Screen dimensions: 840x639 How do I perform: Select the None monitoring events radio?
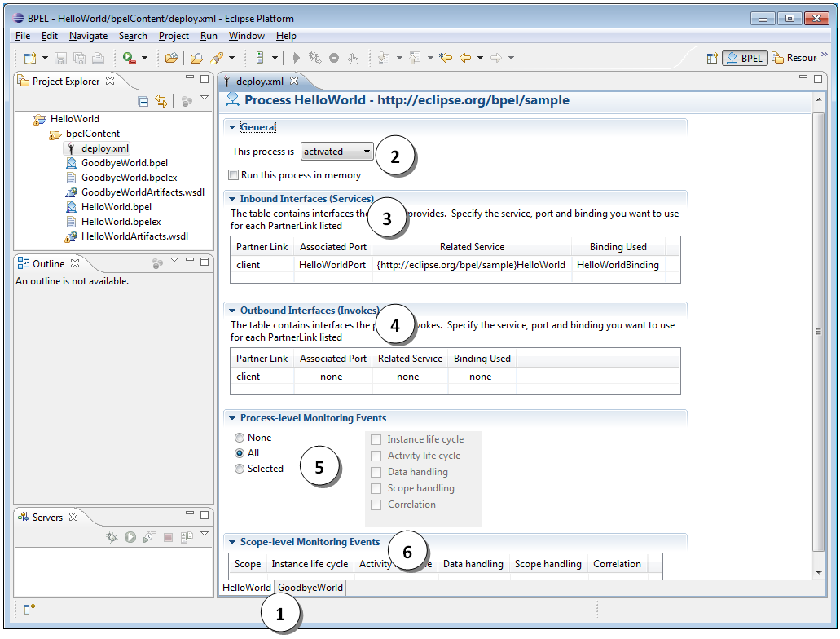(240, 438)
